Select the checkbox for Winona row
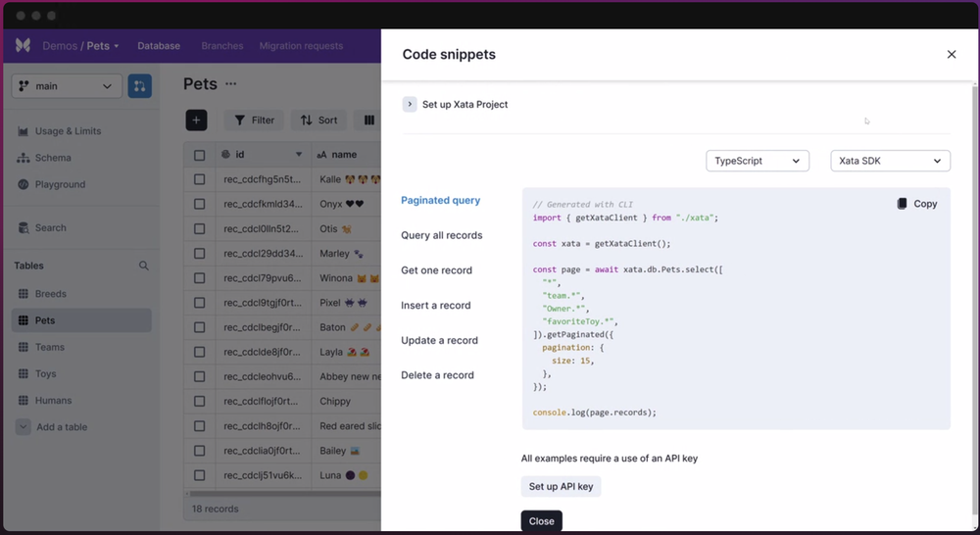Screen dimensions: 980x535 click(199, 278)
